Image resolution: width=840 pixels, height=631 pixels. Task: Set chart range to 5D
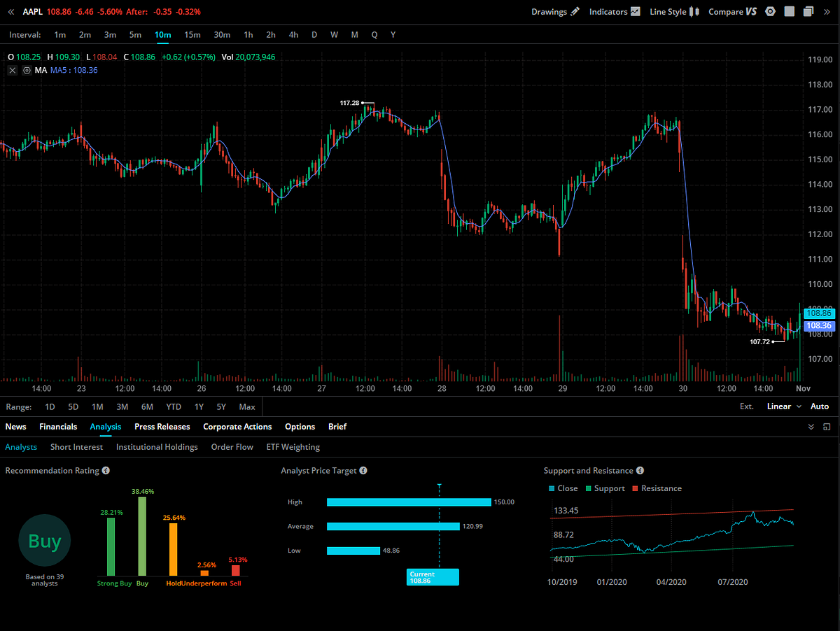click(x=73, y=406)
